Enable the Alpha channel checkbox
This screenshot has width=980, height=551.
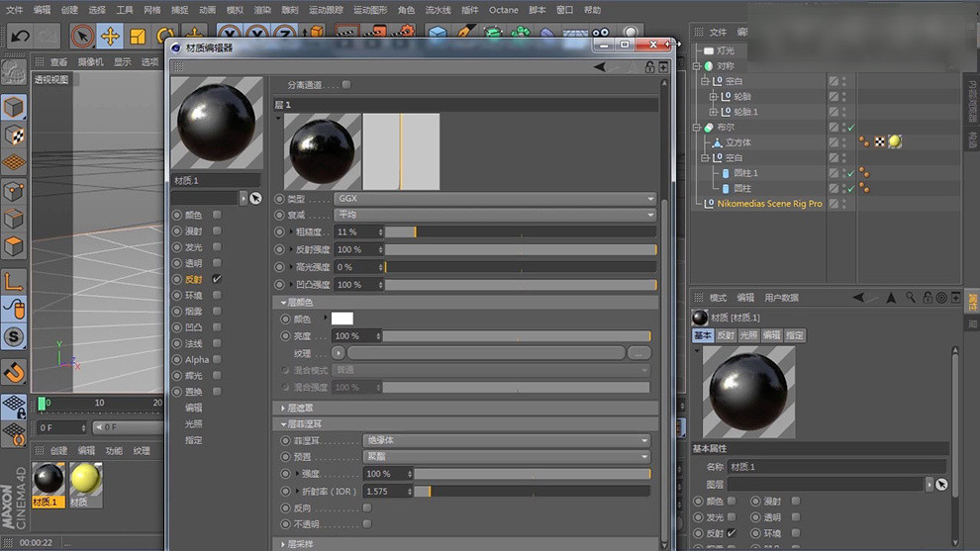pos(217,359)
